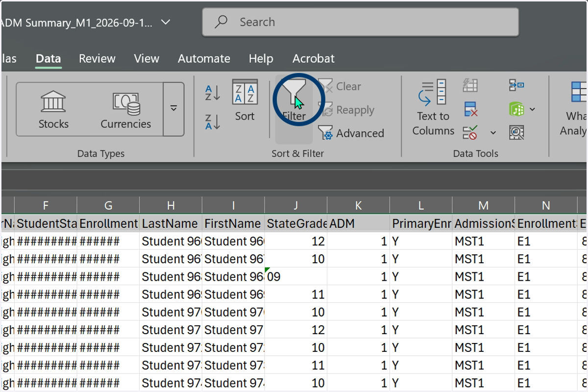The height and width of the screenshot is (392, 588).
Task: Select column L header
Action: pos(421,206)
